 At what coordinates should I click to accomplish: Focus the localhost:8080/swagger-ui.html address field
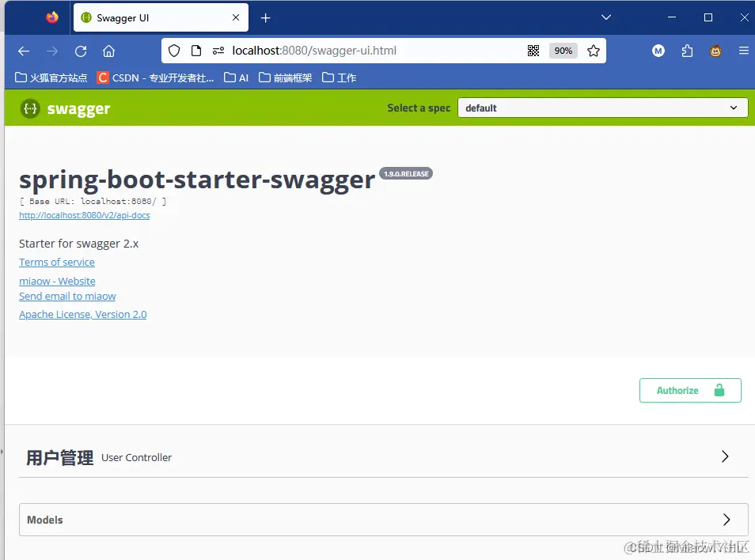click(314, 51)
